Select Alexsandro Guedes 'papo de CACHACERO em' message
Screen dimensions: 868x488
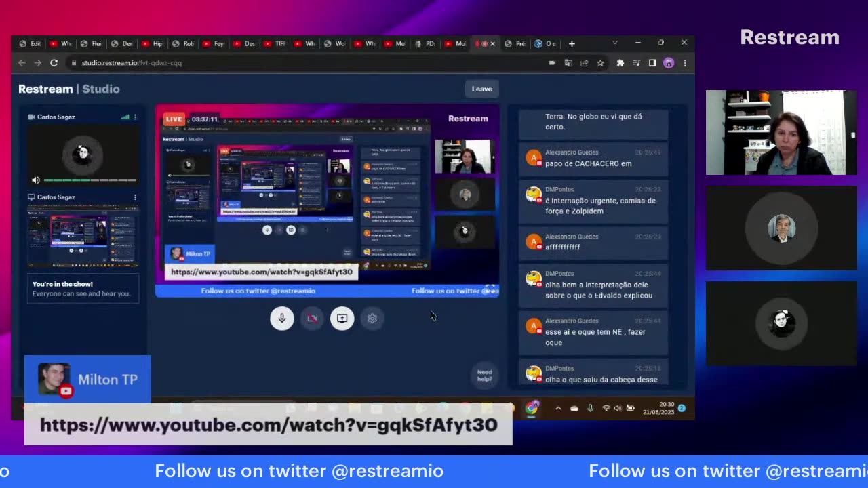pos(593,159)
